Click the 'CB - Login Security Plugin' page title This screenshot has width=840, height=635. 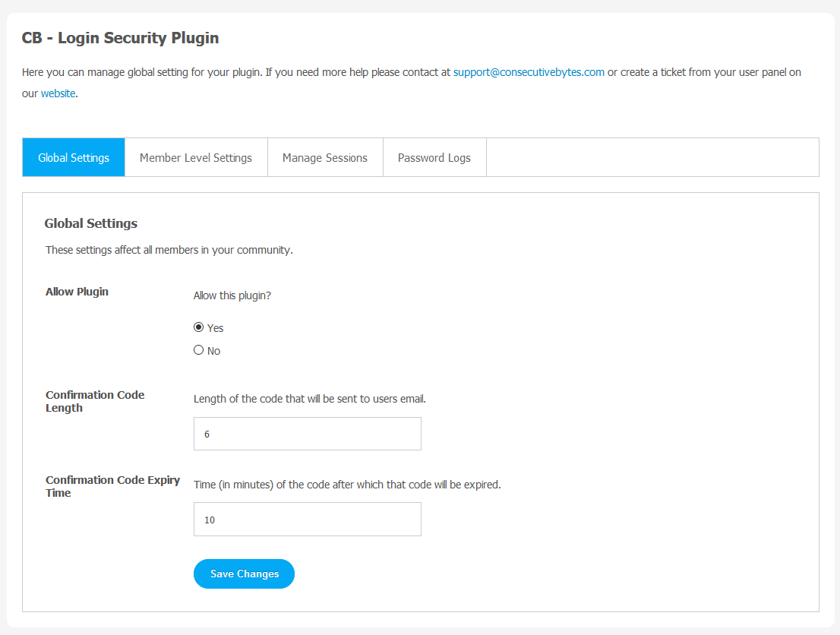tap(120, 38)
